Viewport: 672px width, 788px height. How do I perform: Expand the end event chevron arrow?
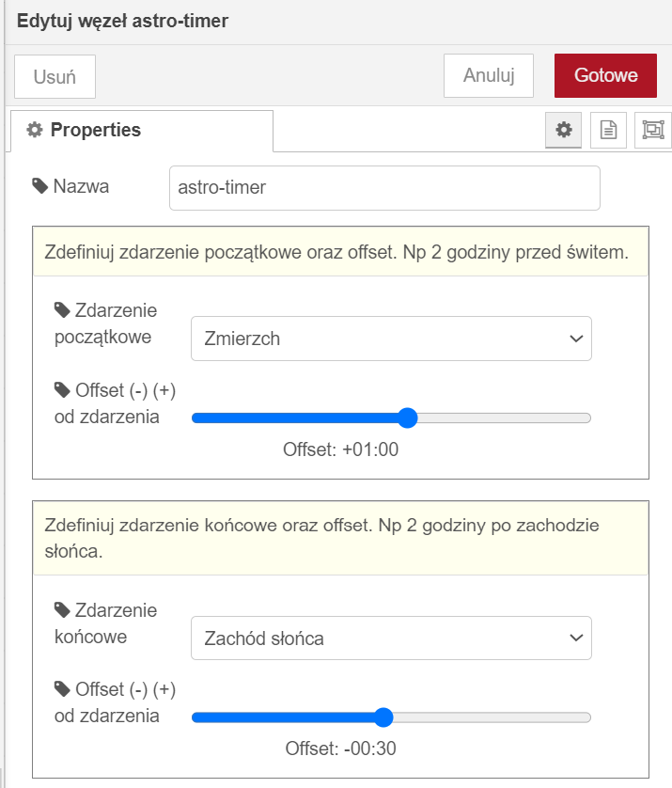click(576, 638)
